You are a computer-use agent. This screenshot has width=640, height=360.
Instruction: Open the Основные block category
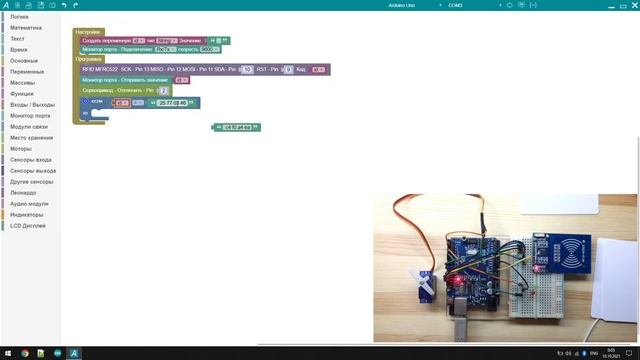[x=24, y=61]
